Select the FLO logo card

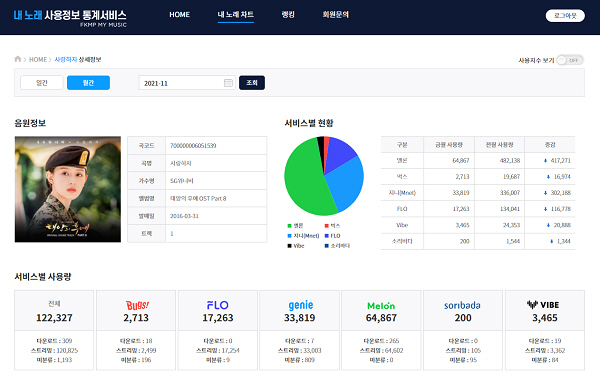coord(218,311)
